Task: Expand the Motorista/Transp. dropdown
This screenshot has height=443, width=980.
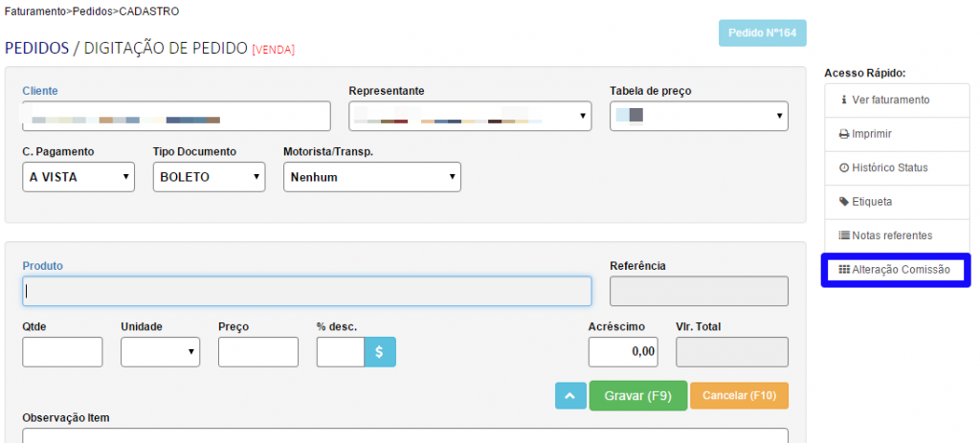Action: (371, 177)
